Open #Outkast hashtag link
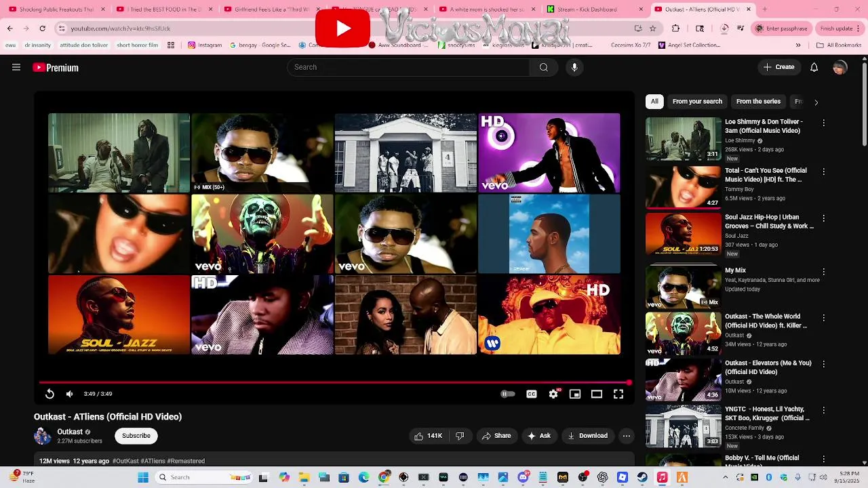This screenshot has width=868, height=488. pyautogui.click(x=125, y=461)
